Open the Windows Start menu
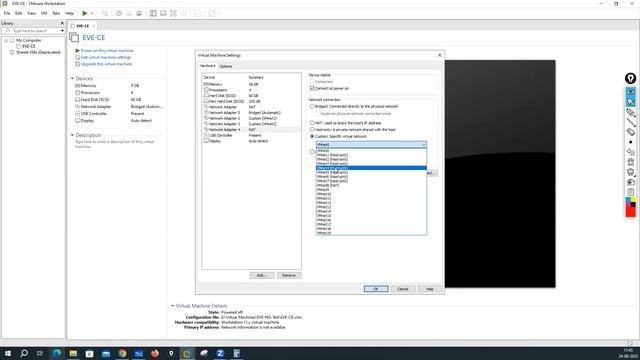This screenshot has height=360, width=640. (8, 353)
